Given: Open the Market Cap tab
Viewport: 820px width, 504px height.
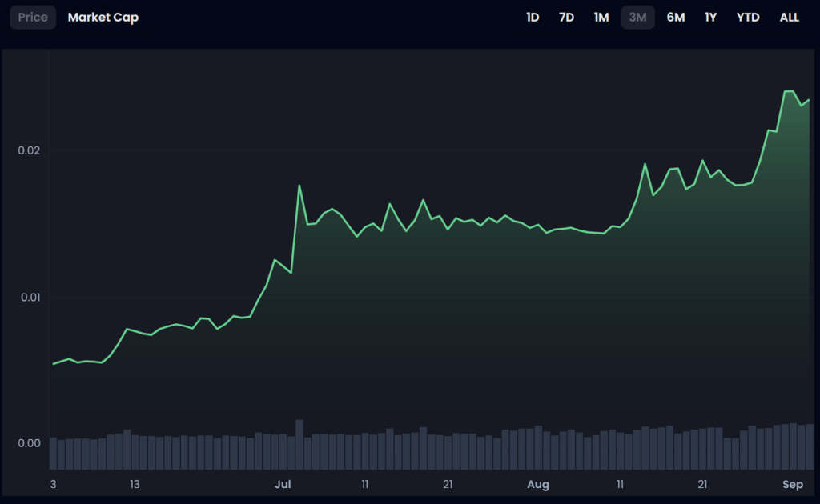Looking at the screenshot, I should [x=102, y=17].
